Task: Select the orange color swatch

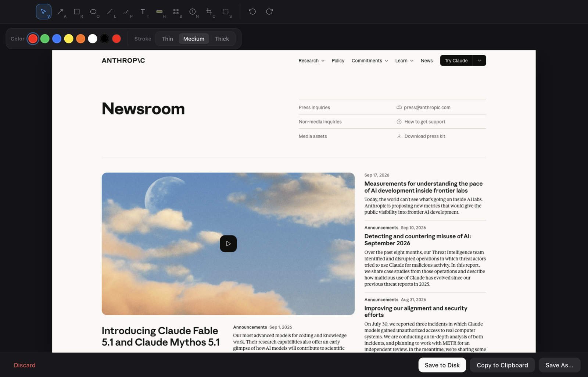Action: pyautogui.click(x=80, y=39)
